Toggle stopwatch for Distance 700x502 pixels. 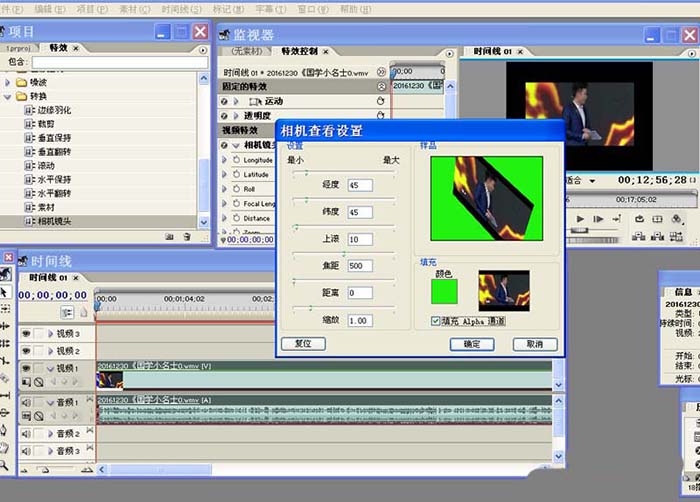click(x=236, y=218)
